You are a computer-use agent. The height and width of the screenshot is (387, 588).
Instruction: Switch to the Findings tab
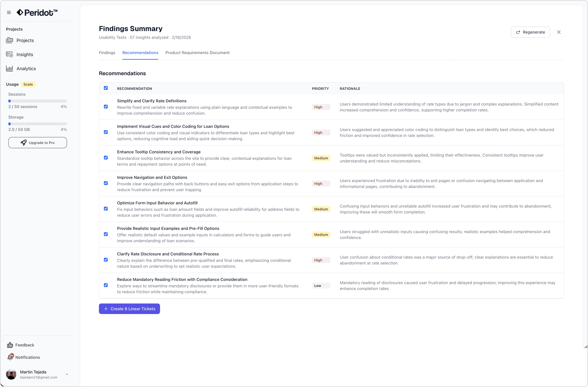(107, 53)
